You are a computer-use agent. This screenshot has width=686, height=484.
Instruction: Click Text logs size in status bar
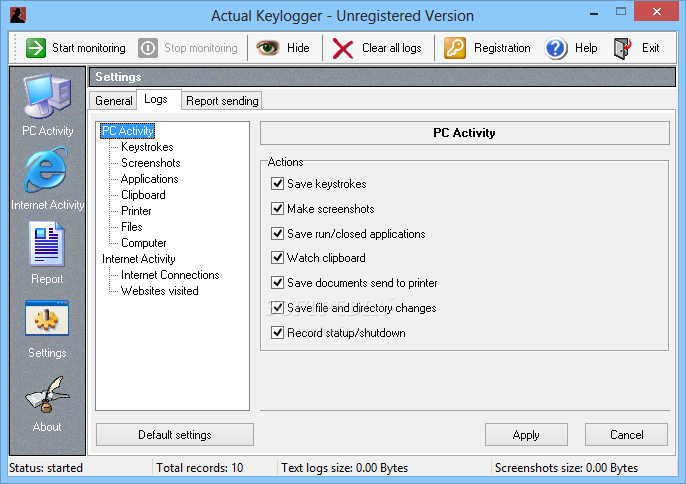pyautogui.click(x=344, y=468)
